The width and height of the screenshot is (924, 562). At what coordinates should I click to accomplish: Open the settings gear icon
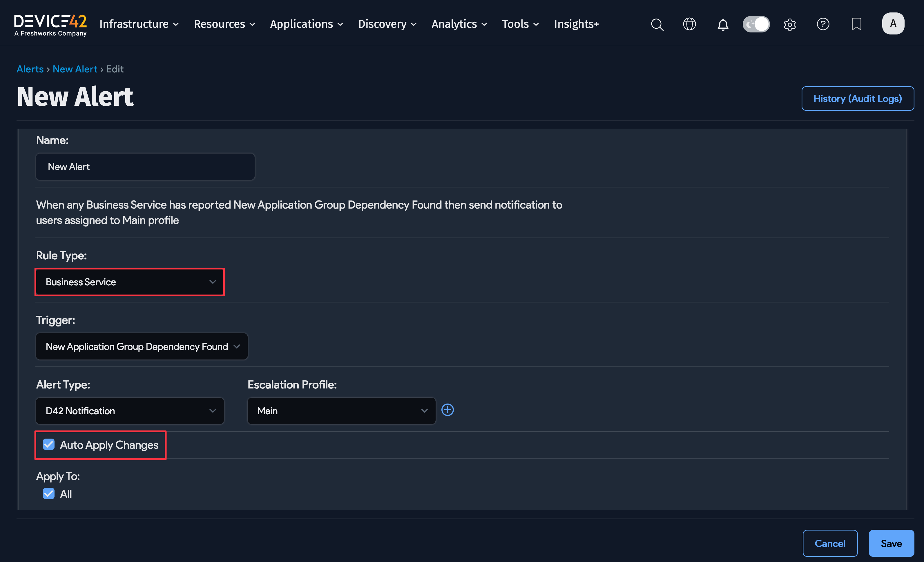(790, 24)
